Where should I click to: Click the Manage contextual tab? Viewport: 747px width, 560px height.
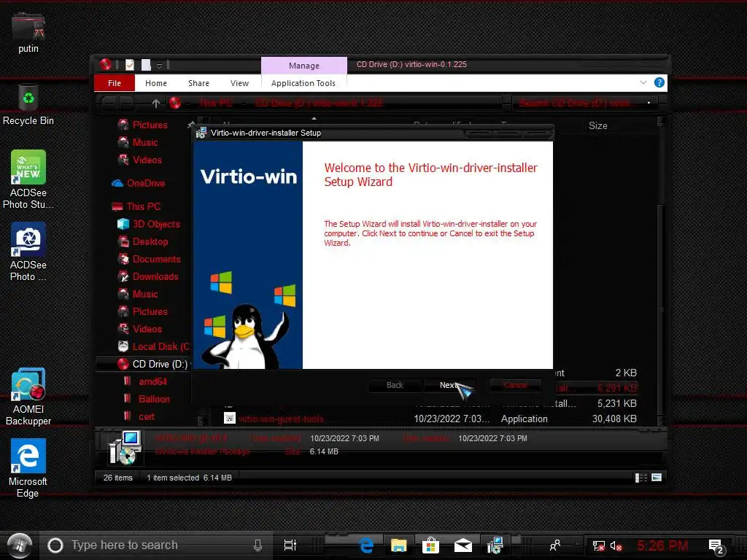point(304,65)
